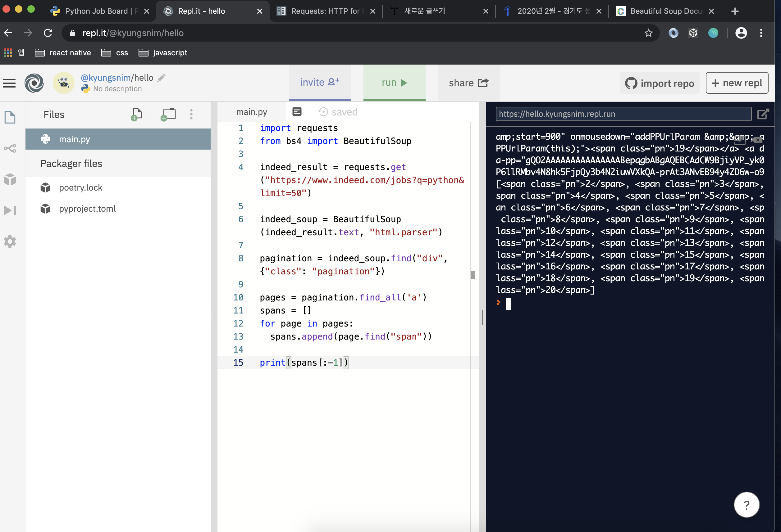The width and height of the screenshot is (781, 532).
Task: Bookmark this page with star icon
Action: [648, 33]
